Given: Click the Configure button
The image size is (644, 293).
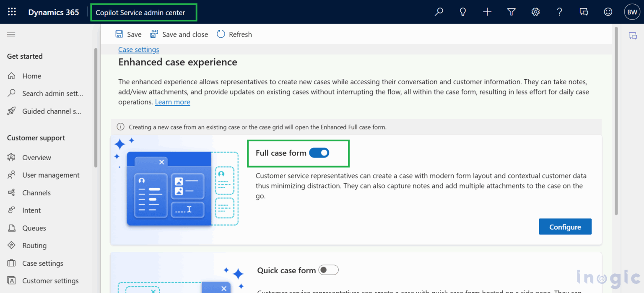Looking at the screenshot, I should [x=565, y=227].
